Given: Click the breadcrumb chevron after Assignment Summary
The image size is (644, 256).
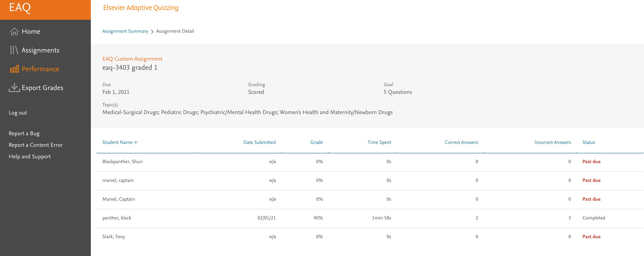Looking at the screenshot, I should click(x=152, y=32).
